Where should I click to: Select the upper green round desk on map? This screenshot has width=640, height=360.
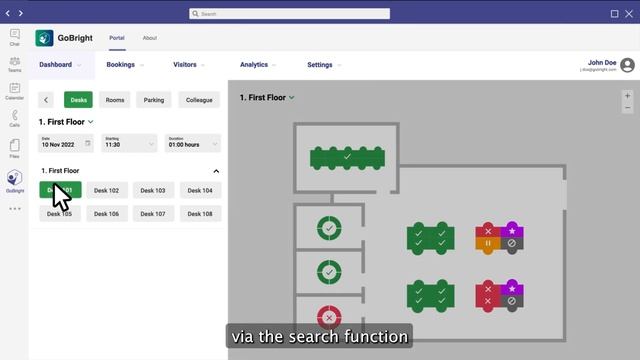pyautogui.click(x=329, y=228)
